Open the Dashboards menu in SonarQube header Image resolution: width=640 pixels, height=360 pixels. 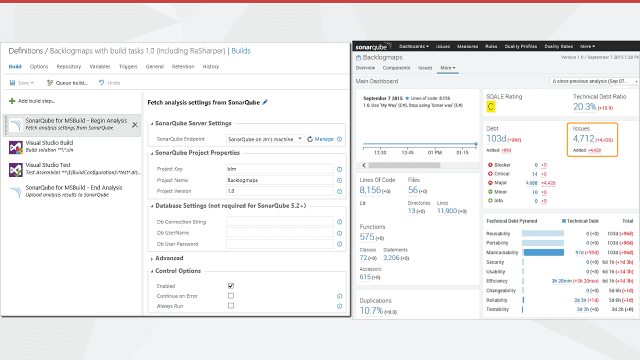click(x=414, y=47)
